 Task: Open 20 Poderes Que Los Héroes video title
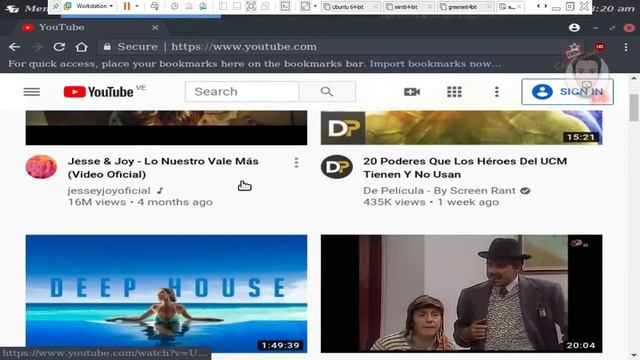click(465, 168)
